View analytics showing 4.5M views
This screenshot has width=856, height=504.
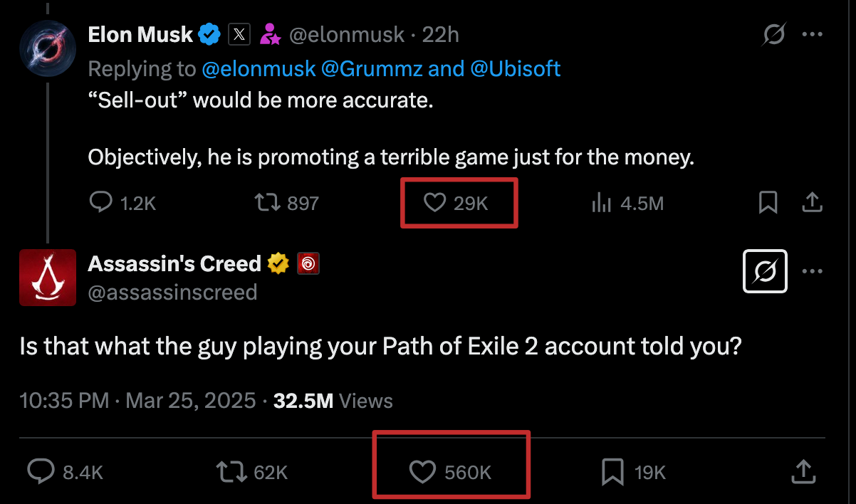[x=602, y=204]
